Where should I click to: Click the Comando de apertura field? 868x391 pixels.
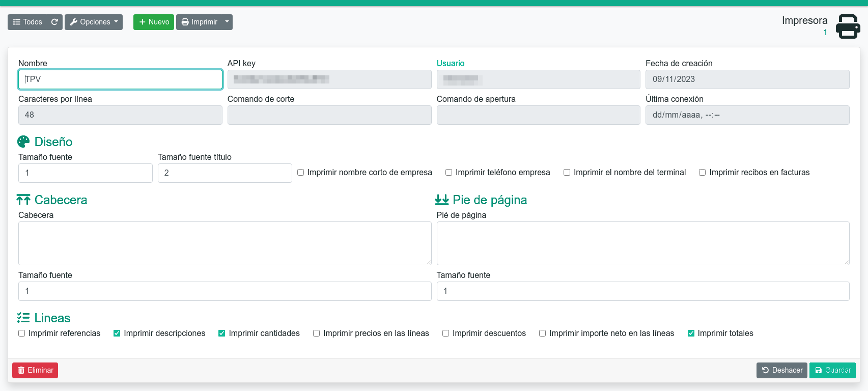[x=538, y=115]
